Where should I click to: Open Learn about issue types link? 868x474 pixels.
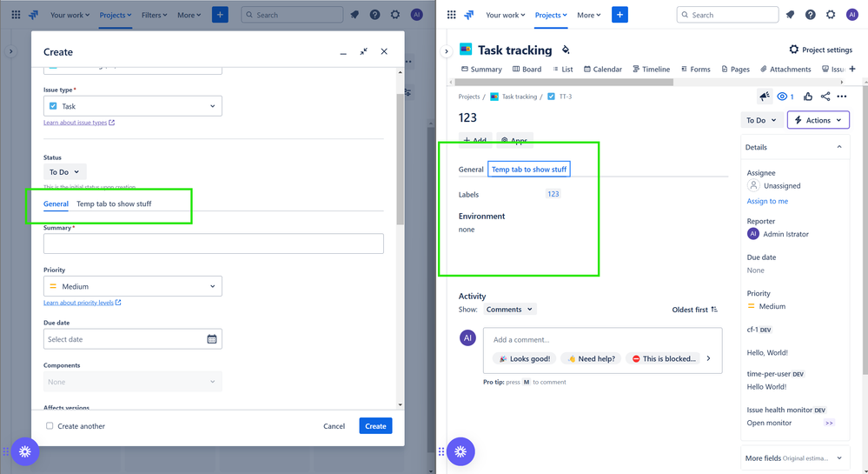pos(78,123)
